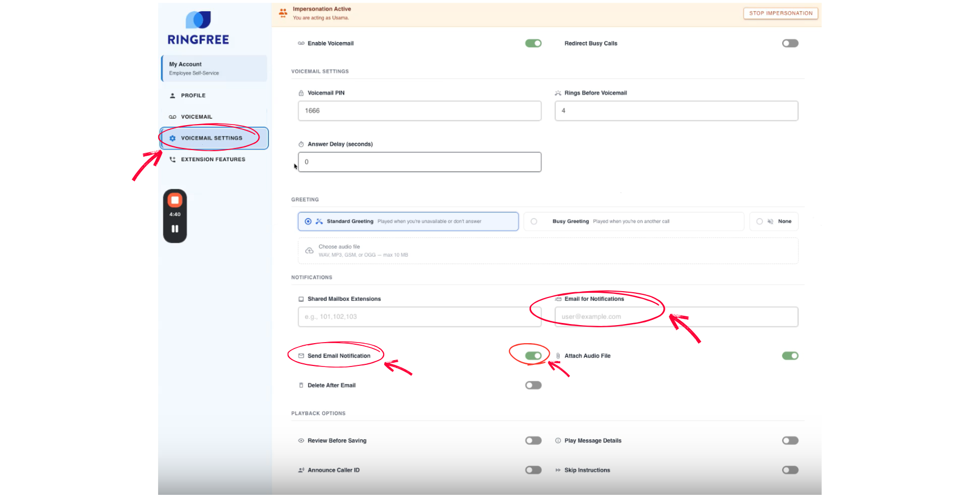Click the upload cloud icon for greeting

(x=309, y=251)
